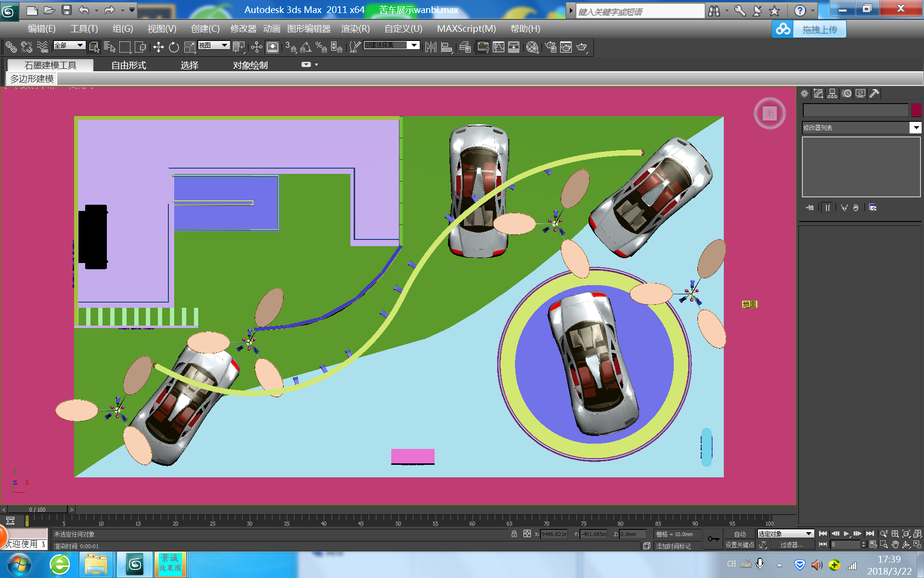Click the time slider 0 / 100

[38, 509]
